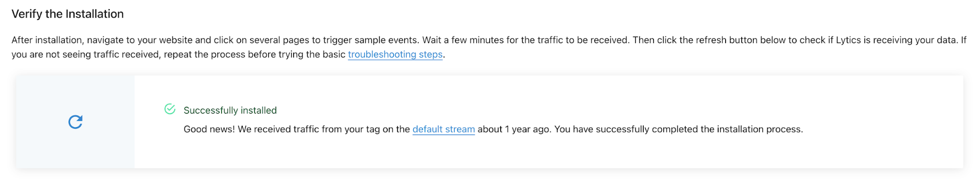Viewport: 980px width, 181px height.
Task: Click the white installation status card
Action: pos(549,122)
